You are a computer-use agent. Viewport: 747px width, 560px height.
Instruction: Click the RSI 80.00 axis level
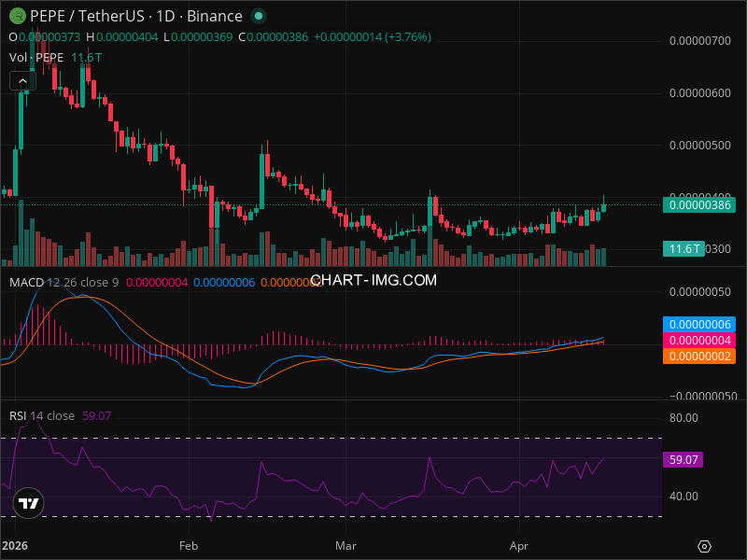(x=684, y=417)
